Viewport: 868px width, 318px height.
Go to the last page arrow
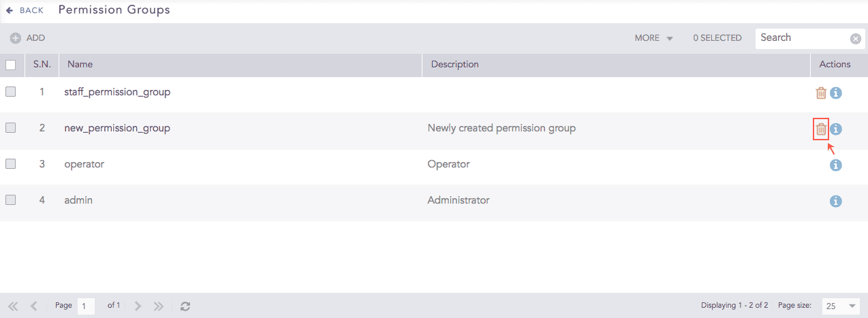pyautogui.click(x=159, y=306)
